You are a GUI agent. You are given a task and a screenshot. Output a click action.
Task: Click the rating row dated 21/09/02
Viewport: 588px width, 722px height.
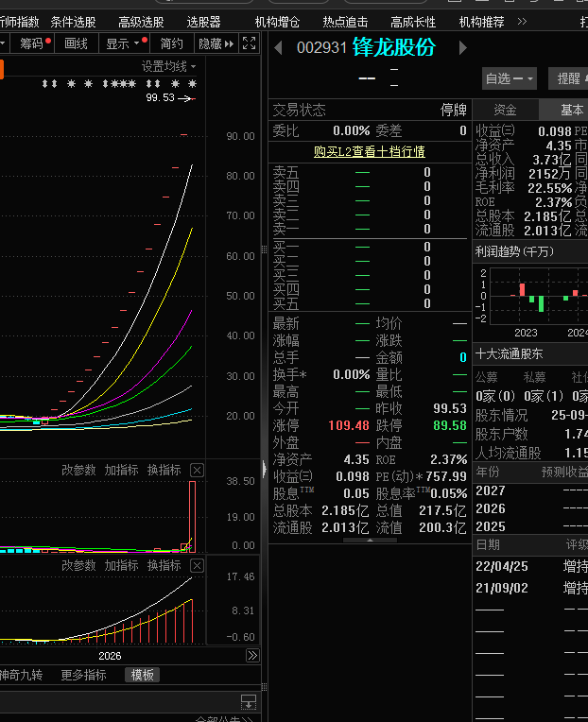pyautogui.click(x=531, y=588)
